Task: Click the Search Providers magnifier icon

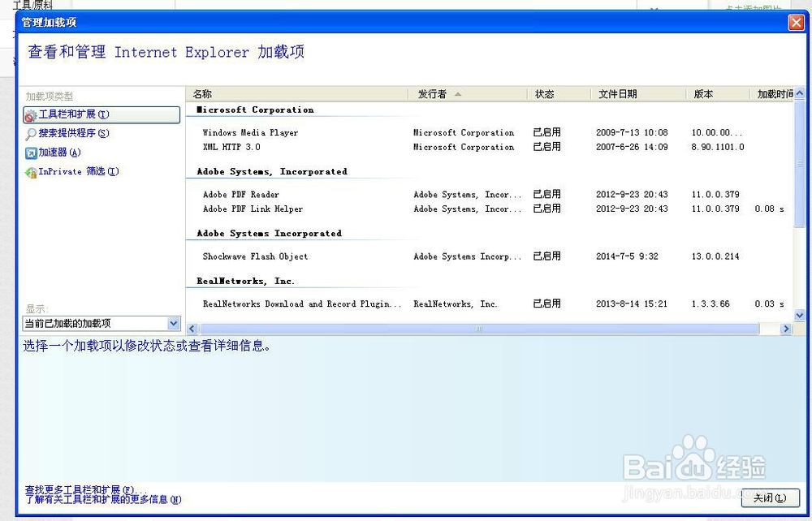Action: coord(31,134)
